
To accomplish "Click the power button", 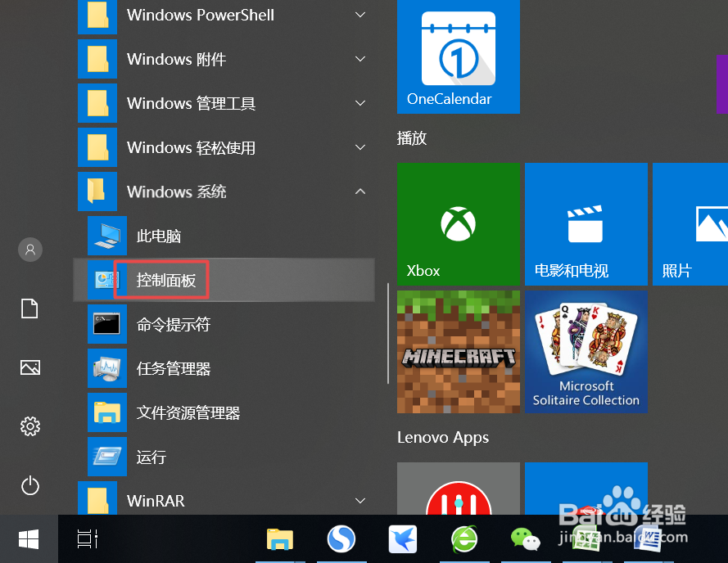I will point(29,485).
